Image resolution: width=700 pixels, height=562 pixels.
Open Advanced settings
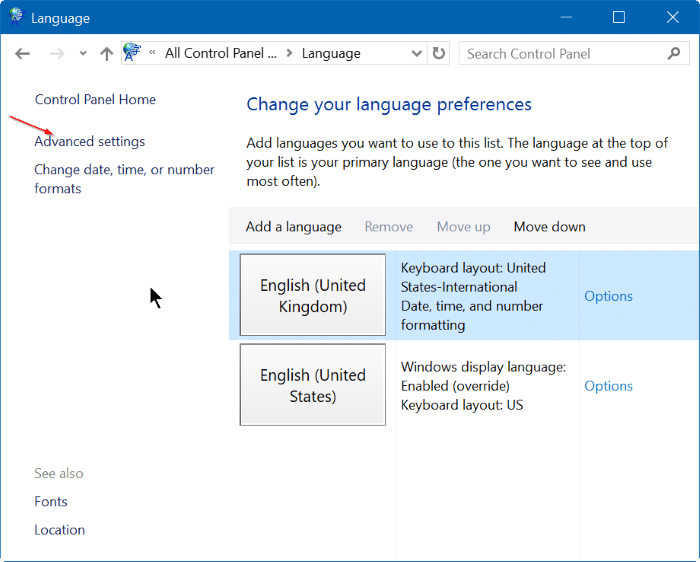tap(90, 142)
